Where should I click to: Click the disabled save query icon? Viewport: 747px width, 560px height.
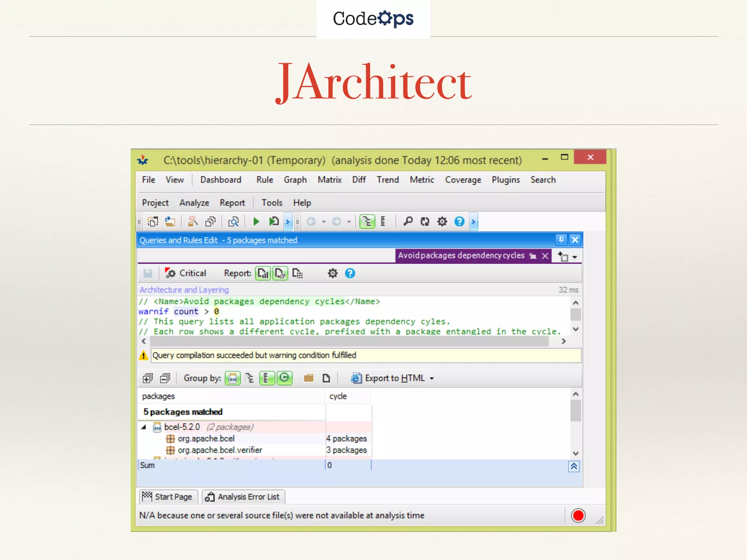coord(148,273)
